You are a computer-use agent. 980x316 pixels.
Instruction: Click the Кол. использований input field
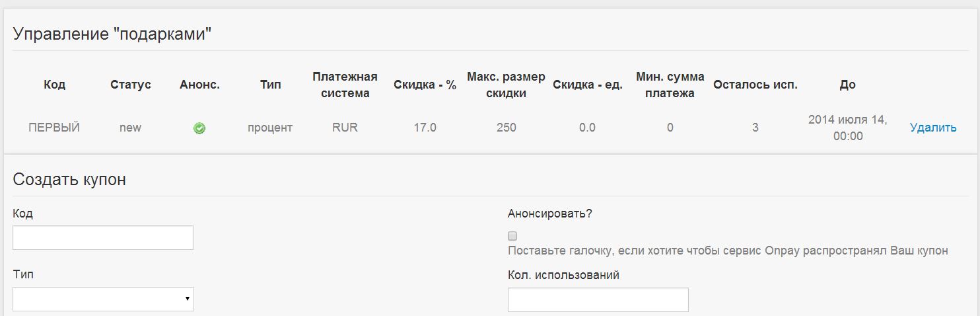(x=598, y=299)
